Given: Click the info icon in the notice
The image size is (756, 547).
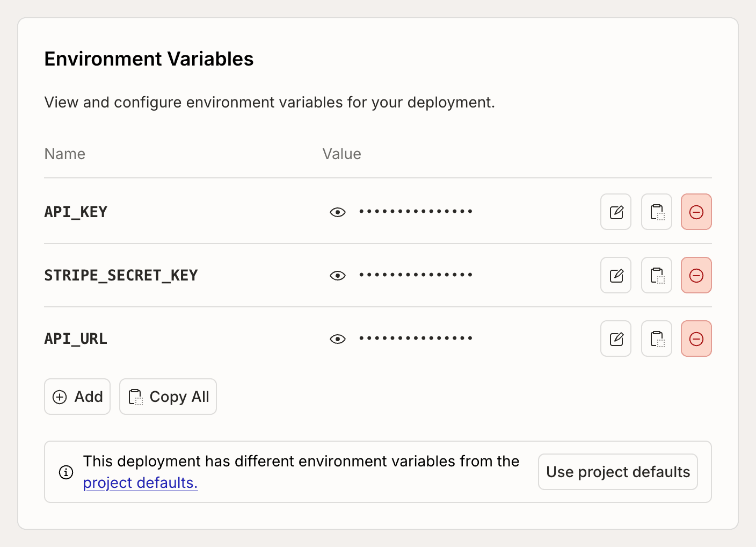Looking at the screenshot, I should [66, 472].
